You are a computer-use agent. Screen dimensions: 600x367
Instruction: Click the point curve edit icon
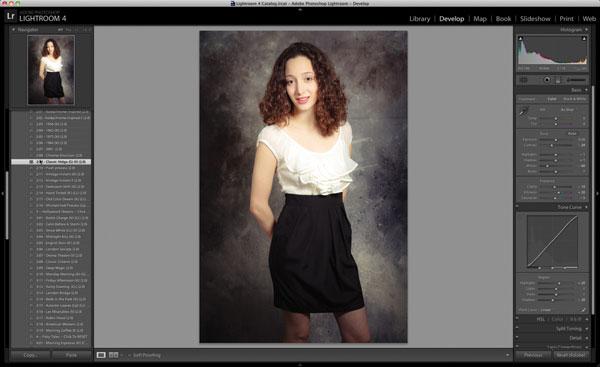(x=583, y=310)
